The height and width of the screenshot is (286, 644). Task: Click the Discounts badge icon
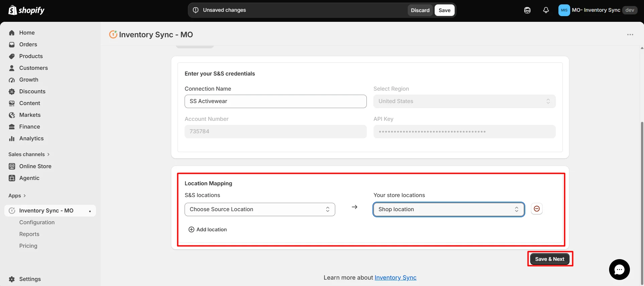point(12,91)
